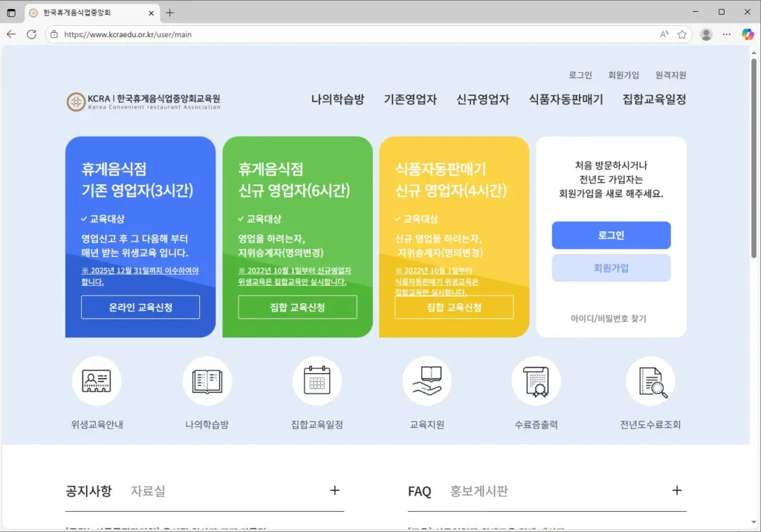Open the 위생교육안내 ID card icon
Viewport: 761px width, 532px height.
click(x=97, y=380)
